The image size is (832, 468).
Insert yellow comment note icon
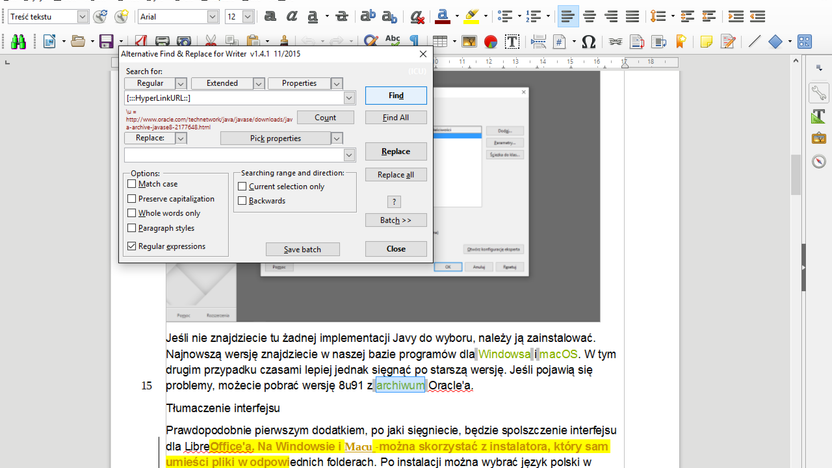pyautogui.click(x=706, y=41)
